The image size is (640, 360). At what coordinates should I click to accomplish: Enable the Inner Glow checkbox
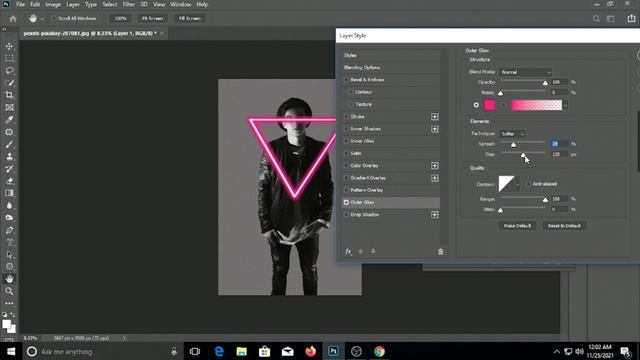point(347,141)
